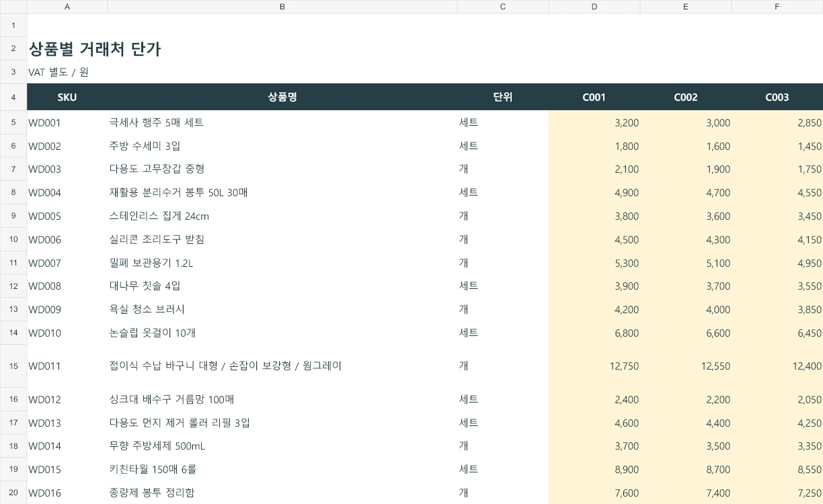
Task: Click product name '무향 주방세제 500mL'
Action: click(157, 446)
